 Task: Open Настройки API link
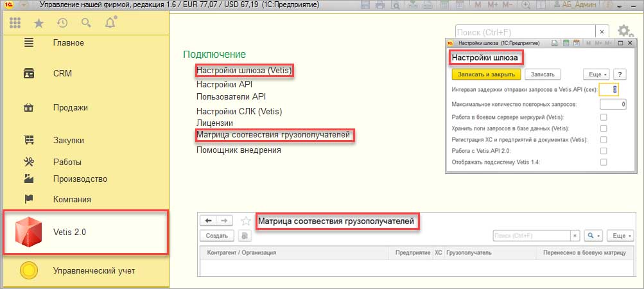(224, 84)
